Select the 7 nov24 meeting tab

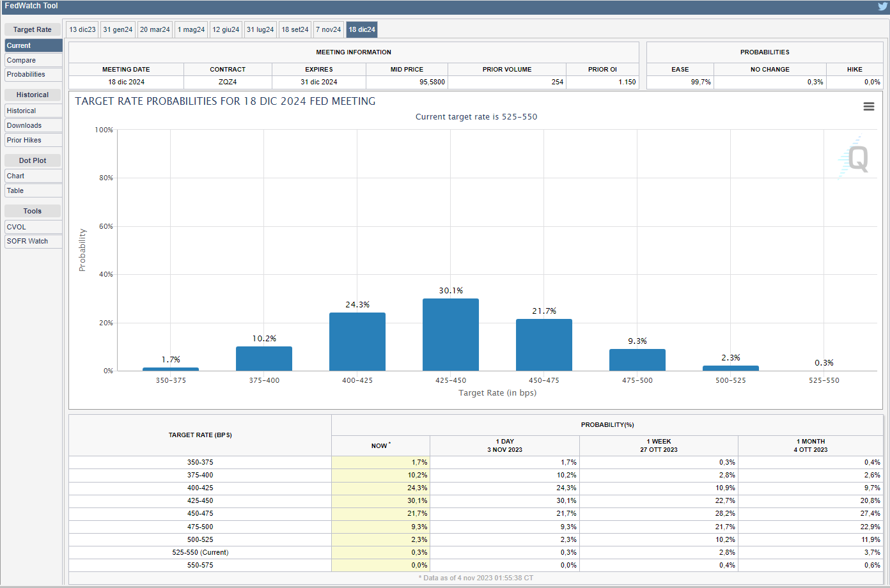click(329, 29)
